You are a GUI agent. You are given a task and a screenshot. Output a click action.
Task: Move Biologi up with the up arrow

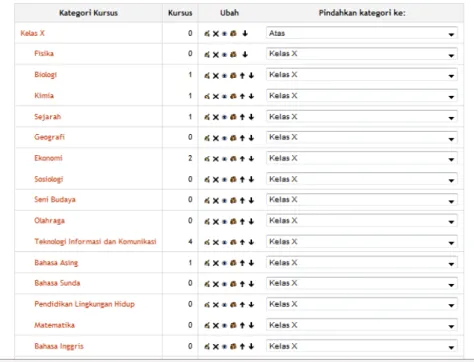pyautogui.click(x=242, y=76)
